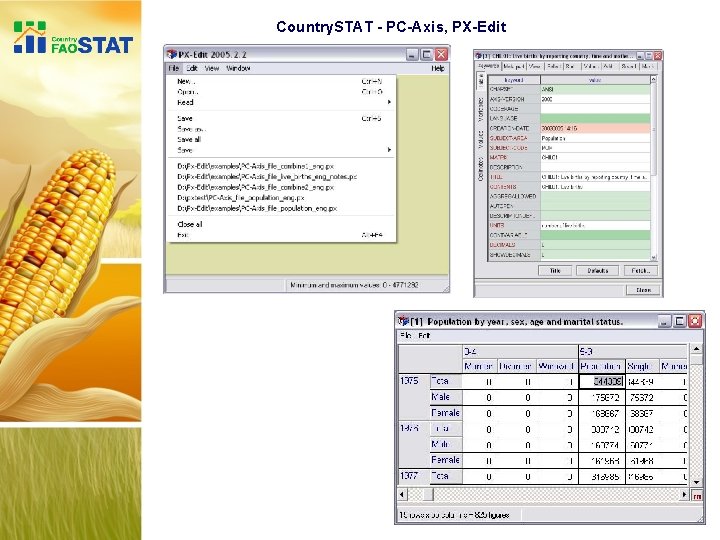Click the up arrow of data table scrollbar
The image size is (720, 540).
[697, 349]
